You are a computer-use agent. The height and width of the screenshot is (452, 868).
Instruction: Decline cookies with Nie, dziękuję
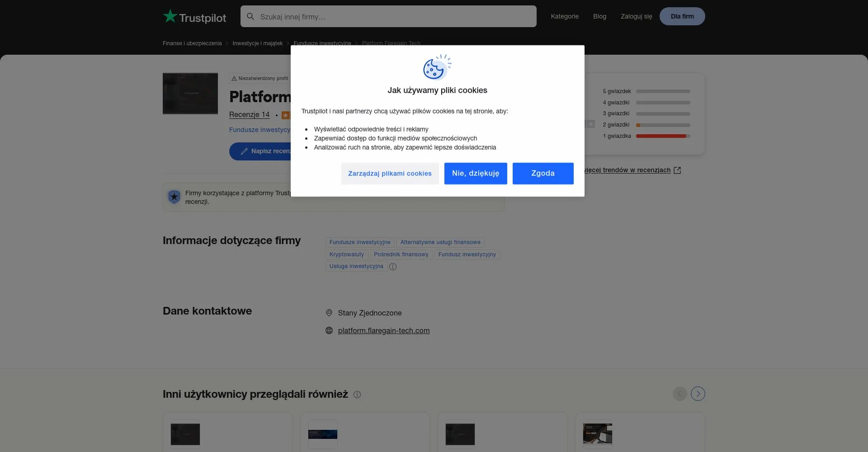(476, 174)
